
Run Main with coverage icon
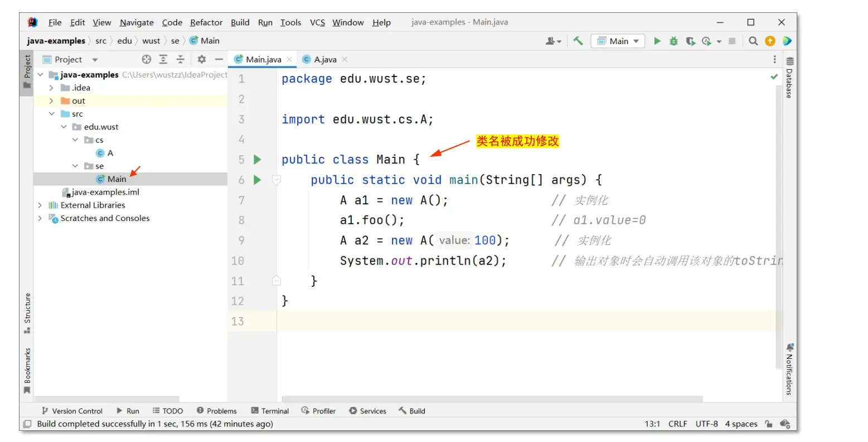pos(690,41)
